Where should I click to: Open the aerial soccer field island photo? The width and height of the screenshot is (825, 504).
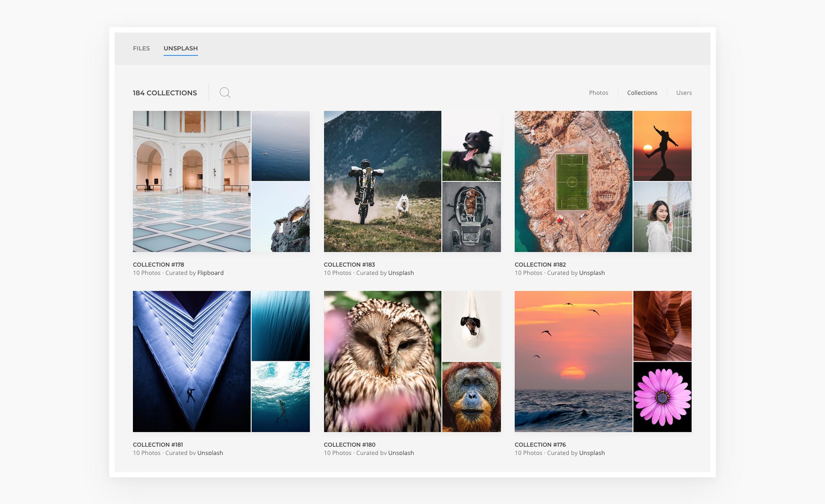[573, 181]
